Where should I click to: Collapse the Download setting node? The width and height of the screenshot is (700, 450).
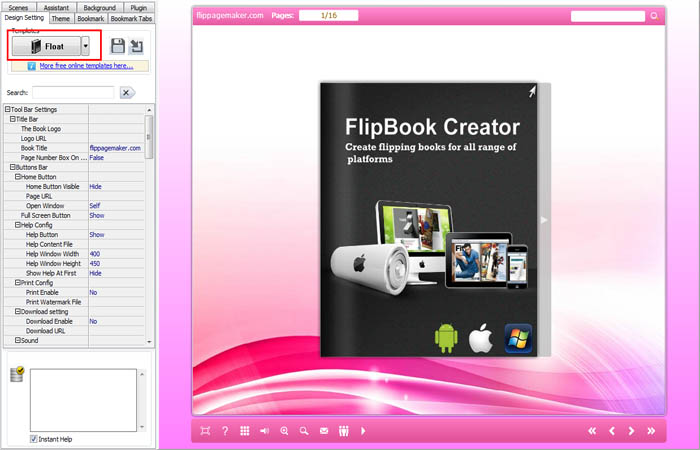pos(18,312)
